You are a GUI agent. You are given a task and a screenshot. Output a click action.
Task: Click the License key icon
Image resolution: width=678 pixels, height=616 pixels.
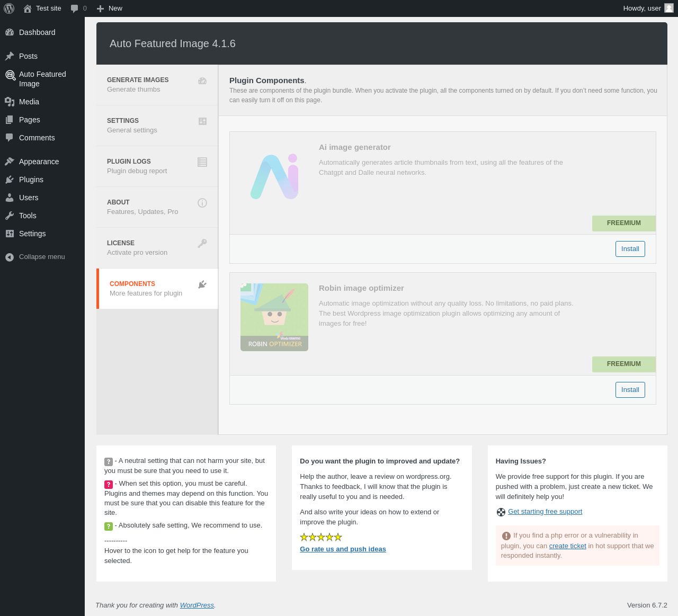tap(202, 244)
